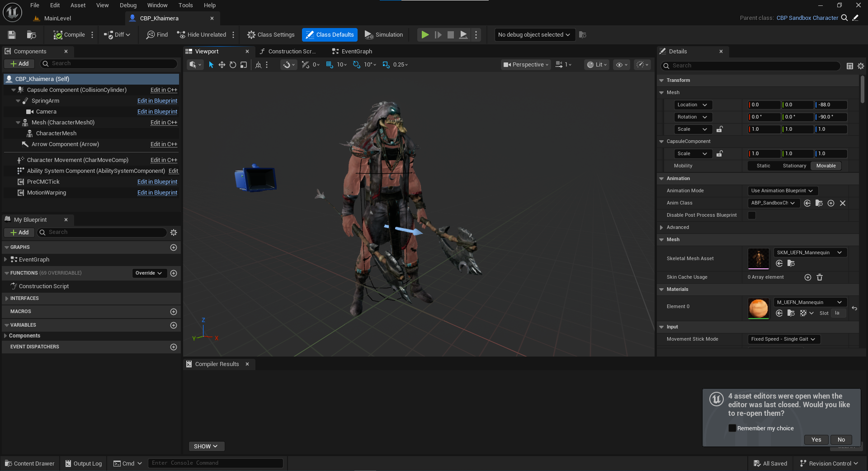Click the skeletal mesh asset thumbnail
The height and width of the screenshot is (471, 868).
[x=758, y=258]
